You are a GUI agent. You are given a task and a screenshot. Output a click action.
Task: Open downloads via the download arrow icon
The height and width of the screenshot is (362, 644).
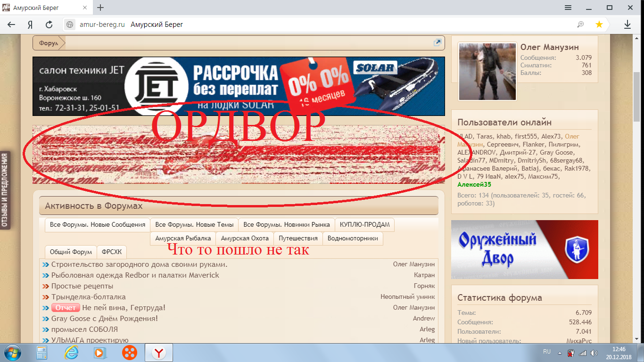627,24
